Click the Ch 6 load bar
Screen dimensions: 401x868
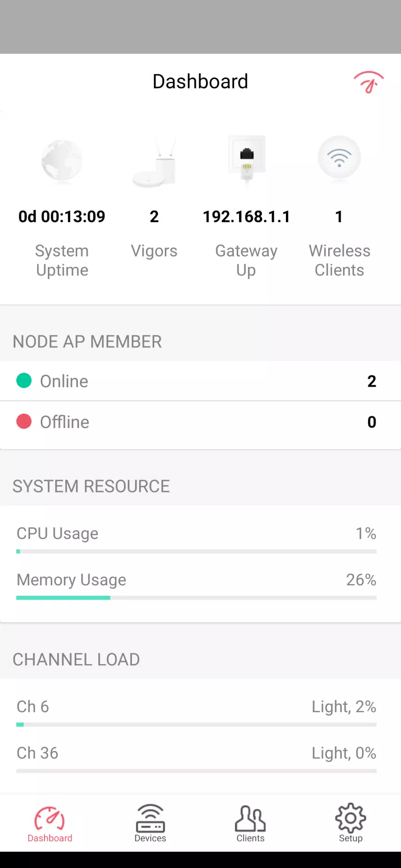pyautogui.click(x=196, y=725)
